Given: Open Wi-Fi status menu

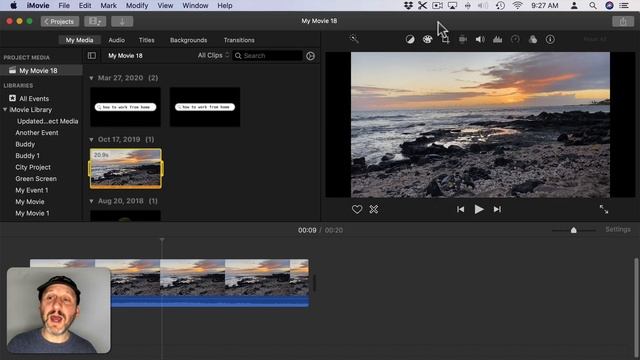Looking at the screenshot, I should pyautogui.click(x=518, y=5).
